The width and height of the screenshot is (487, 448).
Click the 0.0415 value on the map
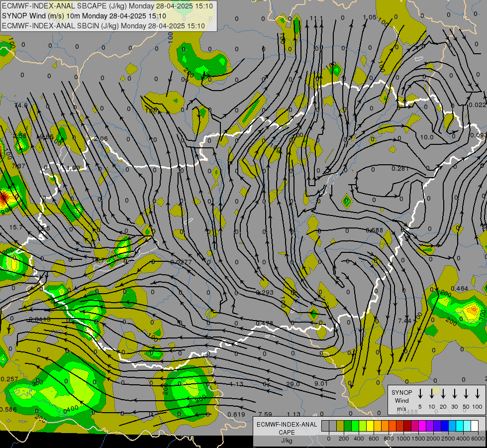click(x=40, y=319)
